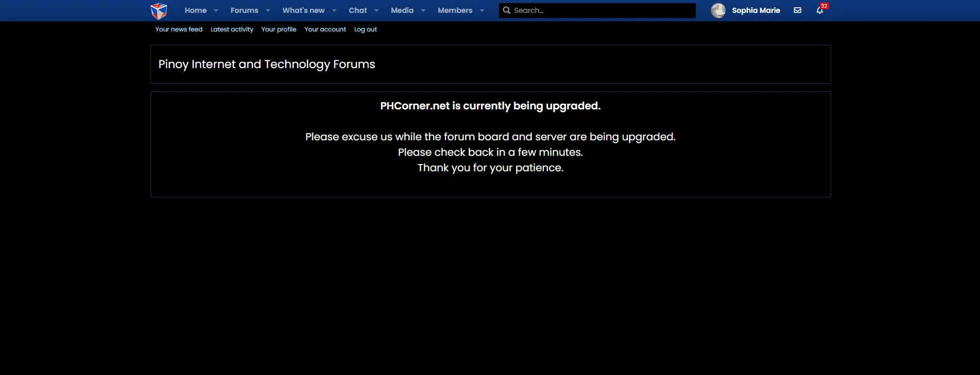Open the inbox envelope icon
The image size is (980, 375).
click(x=798, y=10)
